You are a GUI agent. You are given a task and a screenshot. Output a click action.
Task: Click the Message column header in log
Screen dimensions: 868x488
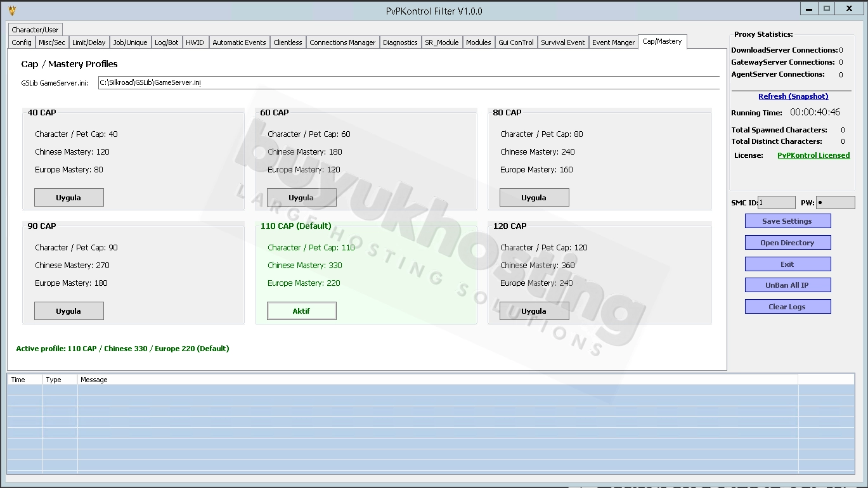point(437,380)
